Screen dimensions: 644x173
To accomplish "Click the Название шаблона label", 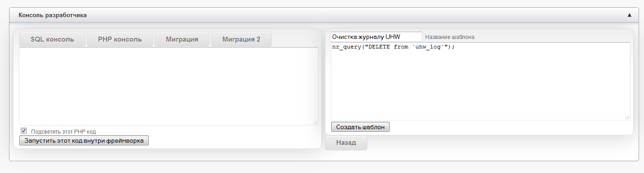I will tap(450, 37).
